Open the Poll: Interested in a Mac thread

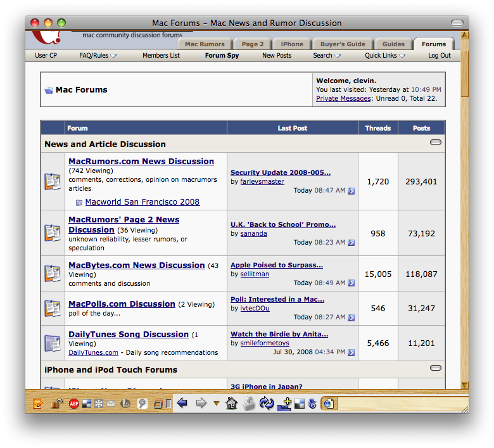click(277, 299)
